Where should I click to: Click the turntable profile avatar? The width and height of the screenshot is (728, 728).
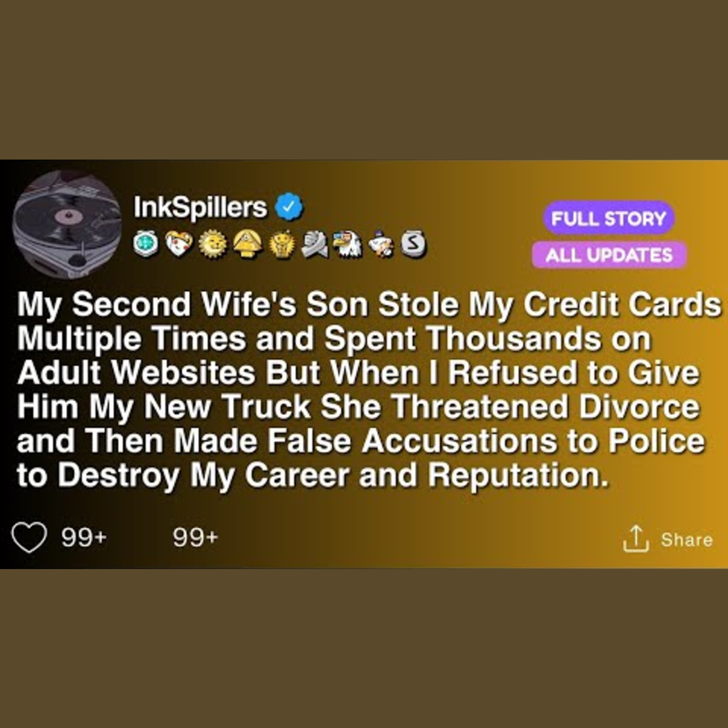point(67,223)
